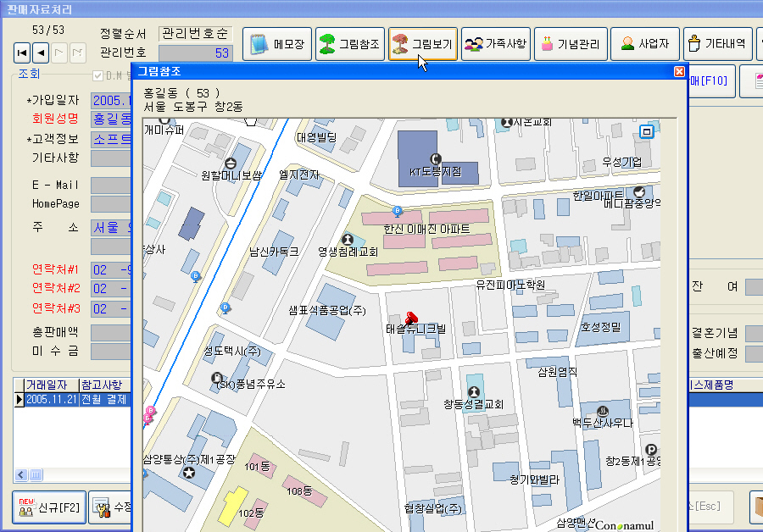Click the 미수금 receivables field
Image resolution: width=763 pixels, height=532 pixels.
point(111,351)
